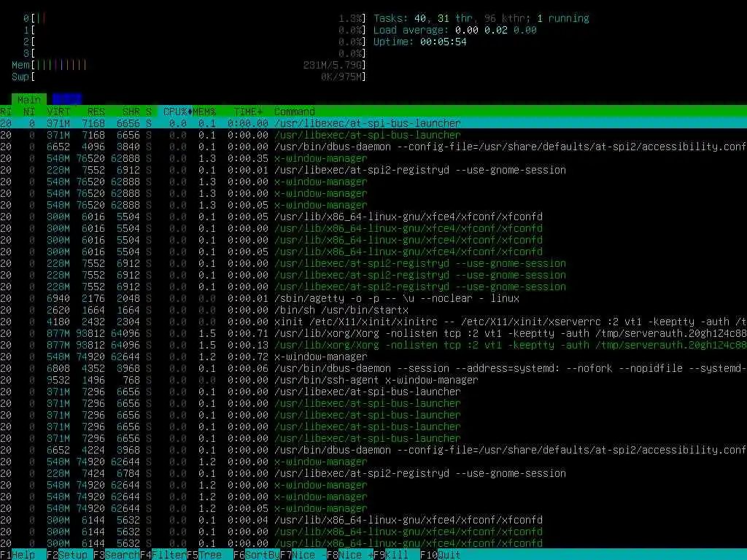Click the Load average line
The width and height of the screenshot is (747, 560).
(x=455, y=30)
